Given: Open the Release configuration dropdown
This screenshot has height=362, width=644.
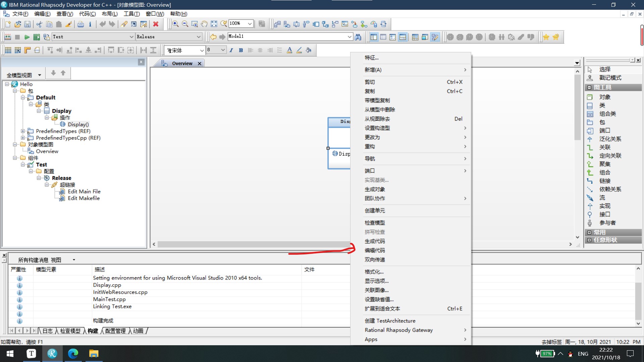Looking at the screenshot, I should click(x=199, y=37).
